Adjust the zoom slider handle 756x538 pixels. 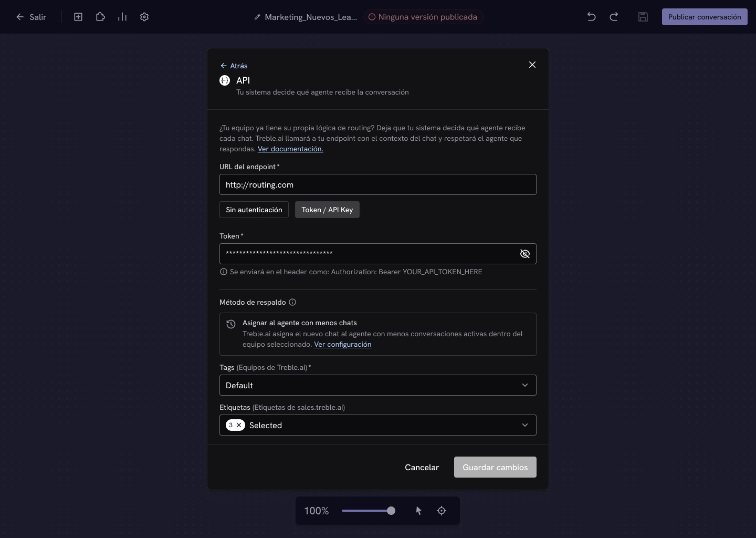(x=391, y=511)
